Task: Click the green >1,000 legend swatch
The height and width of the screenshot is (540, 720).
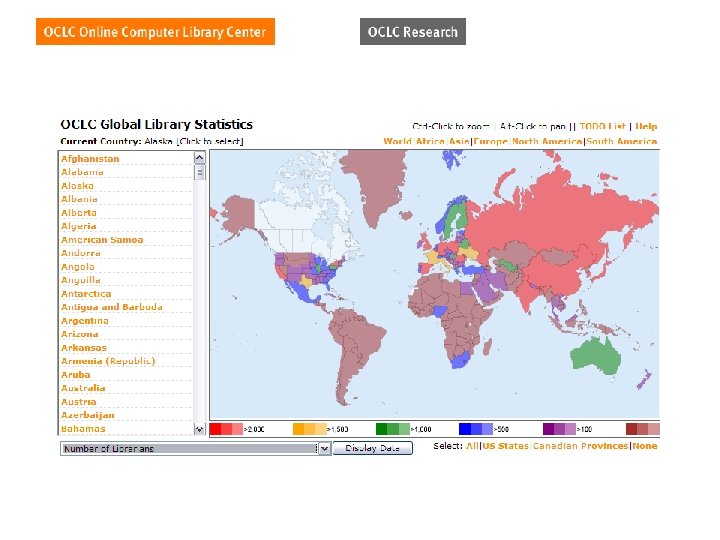Action: click(393, 429)
